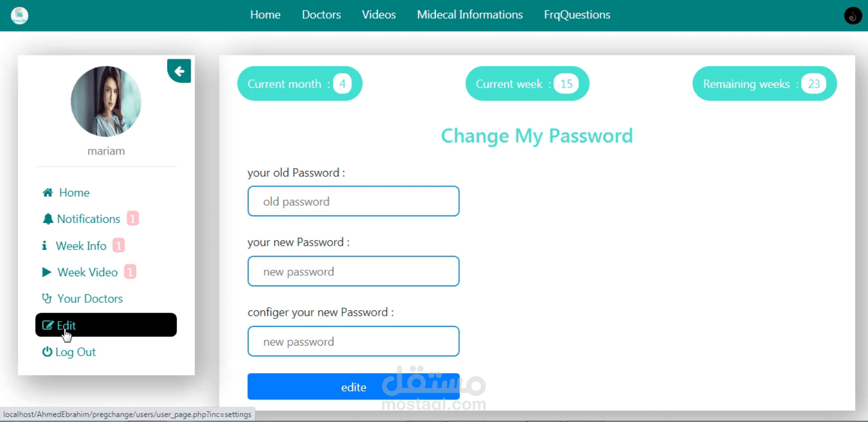Click the configer new password input
Screen dimensions: 868x422
point(354,341)
